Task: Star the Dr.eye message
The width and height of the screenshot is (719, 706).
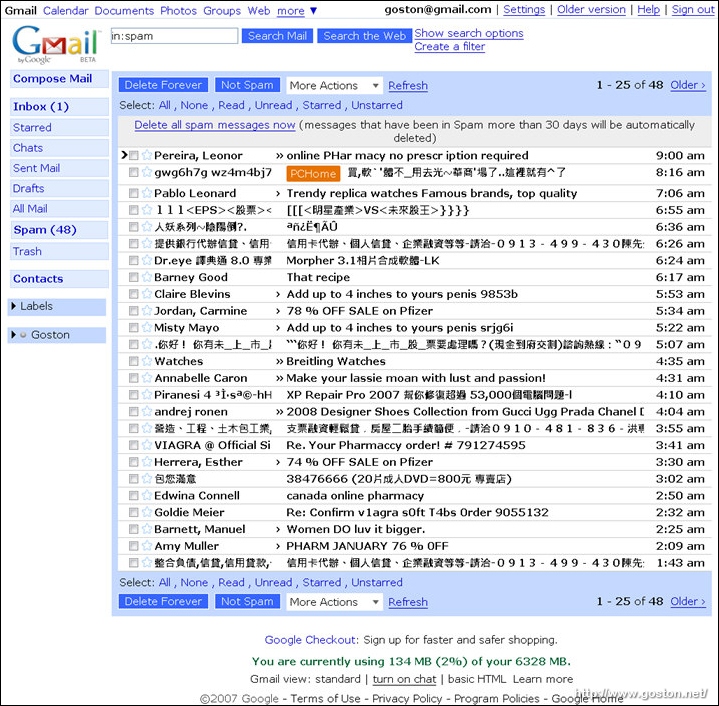Action: pos(147,260)
